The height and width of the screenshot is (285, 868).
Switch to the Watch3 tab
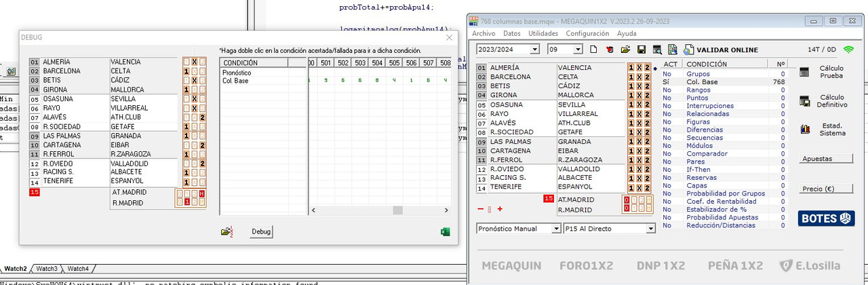pos(47,269)
